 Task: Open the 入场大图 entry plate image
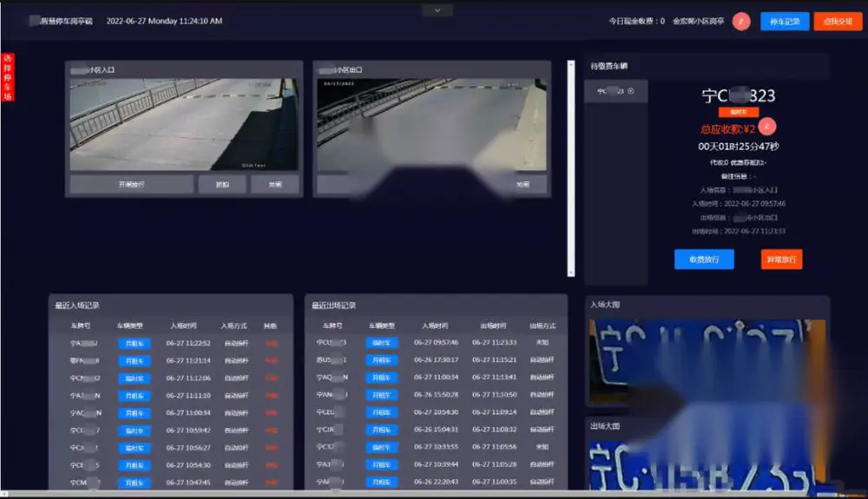[707, 363]
